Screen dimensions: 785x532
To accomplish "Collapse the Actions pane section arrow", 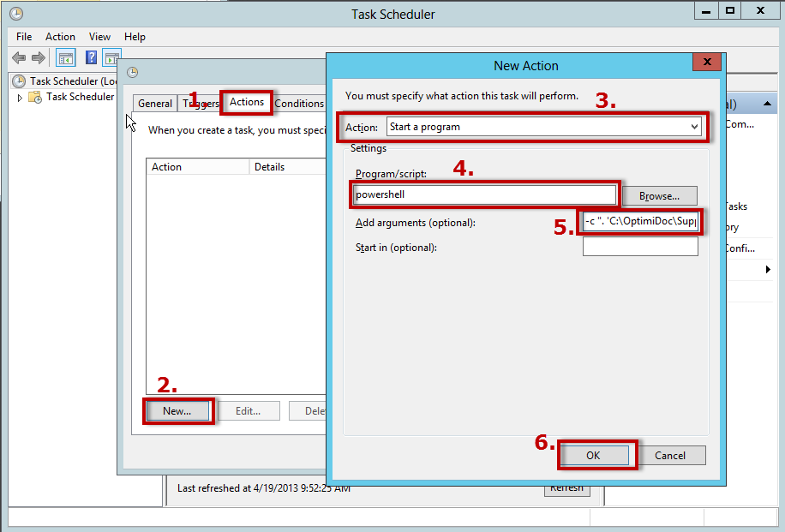I will (767, 105).
